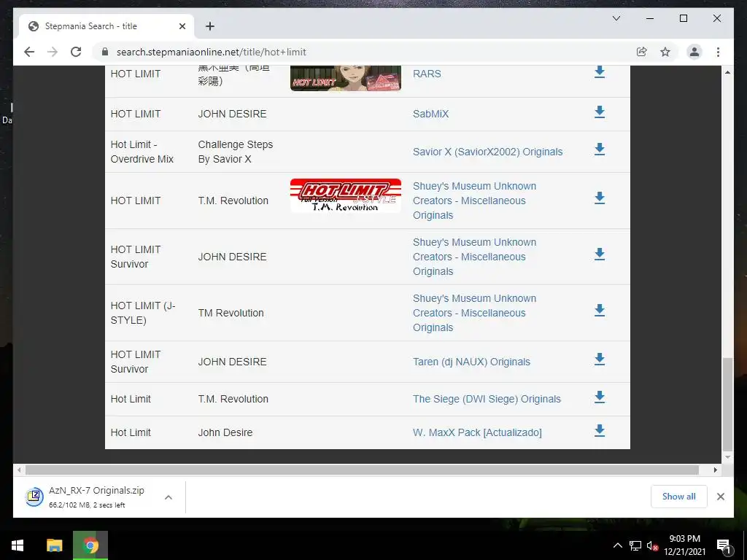
Task: Open the SabMiX pack link
Action: pyautogui.click(x=430, y=114)
